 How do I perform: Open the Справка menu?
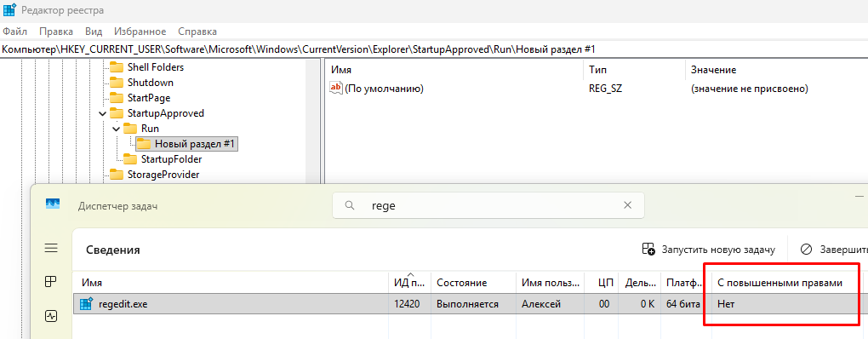[197, 32]
